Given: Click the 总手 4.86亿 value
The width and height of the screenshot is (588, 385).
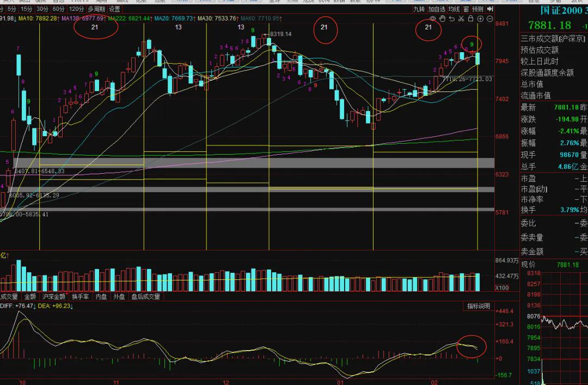Looking at the screenshot, I should tap(568, 167).
